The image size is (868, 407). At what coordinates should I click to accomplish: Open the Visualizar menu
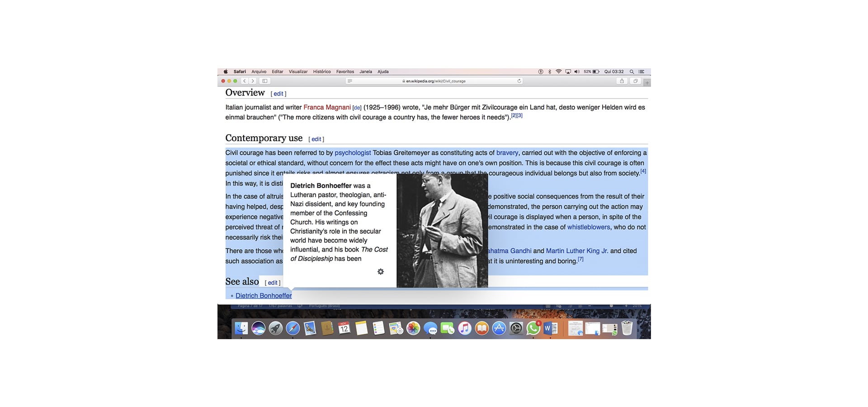(x=298, y=71)
